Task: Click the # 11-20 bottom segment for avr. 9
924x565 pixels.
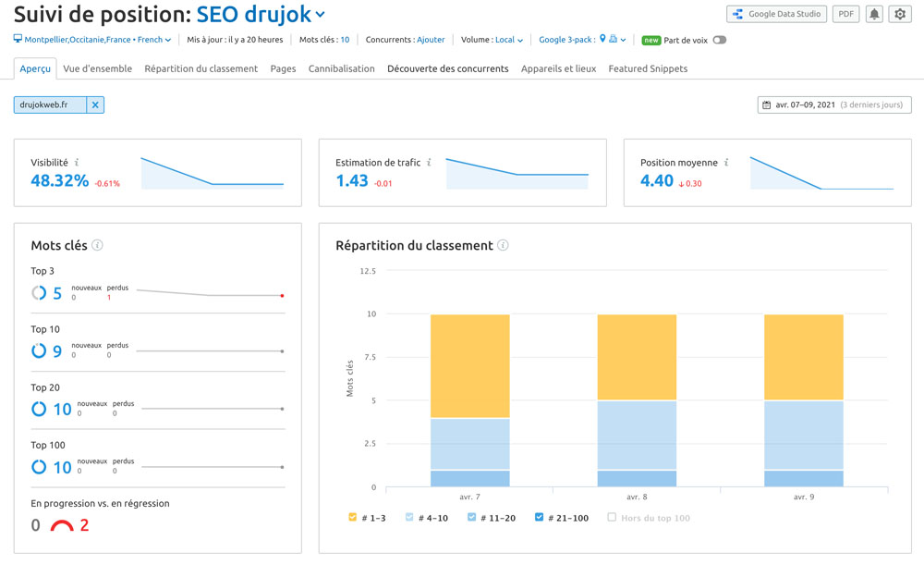Action: [x=803, y=478]
